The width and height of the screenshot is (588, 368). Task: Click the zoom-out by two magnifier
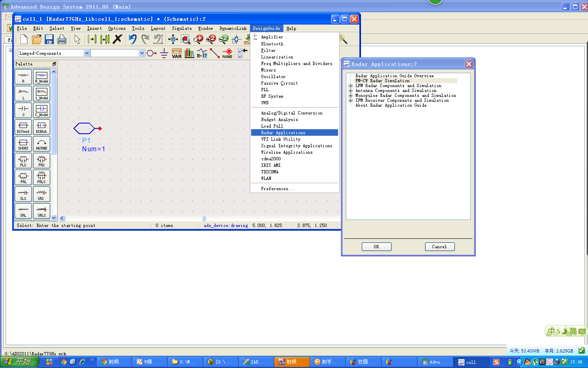click(224, 39)
